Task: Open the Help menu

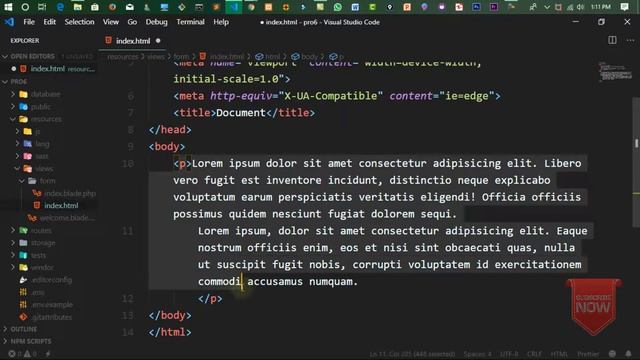Action: [x=221, y=22]
